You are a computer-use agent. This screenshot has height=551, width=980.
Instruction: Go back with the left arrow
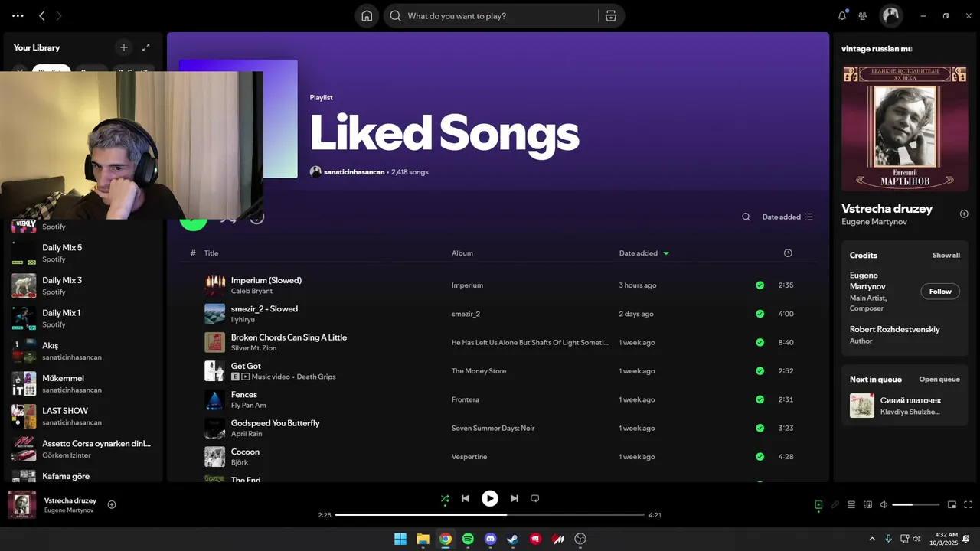(42, 15)
